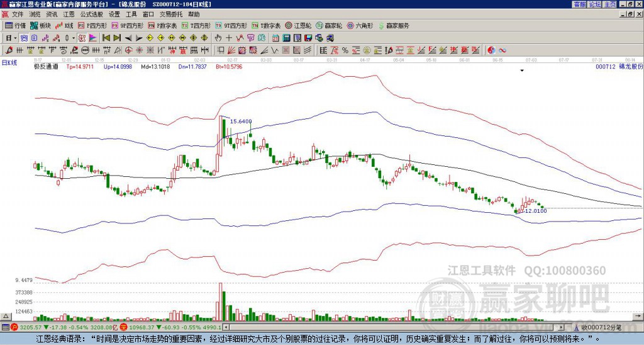Toggle the red 权 adjustment icon
Screen dimensions: 644x345
[82, 38]
